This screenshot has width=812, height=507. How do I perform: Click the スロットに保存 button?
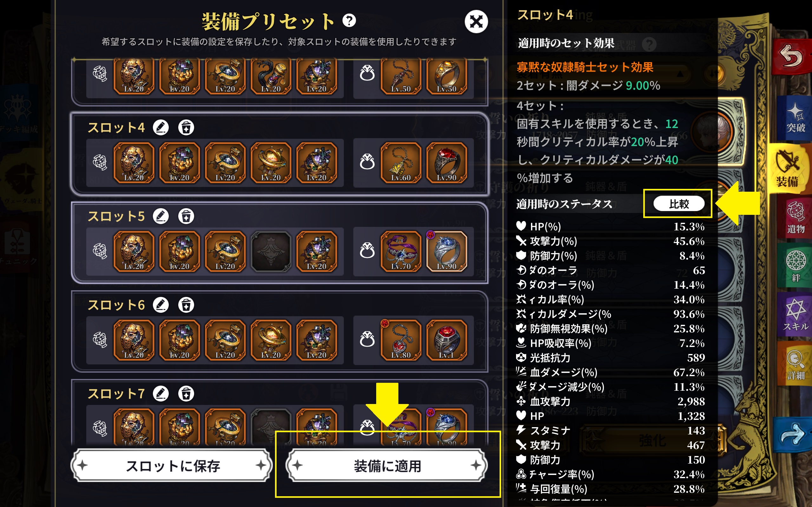pyautogui.click(x=172, y=466)
